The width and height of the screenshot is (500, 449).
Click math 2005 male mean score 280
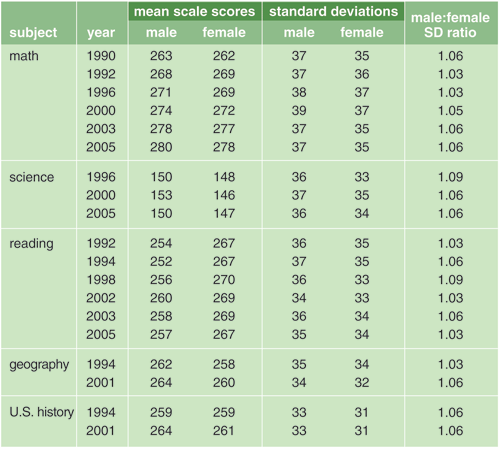(161, 147)
